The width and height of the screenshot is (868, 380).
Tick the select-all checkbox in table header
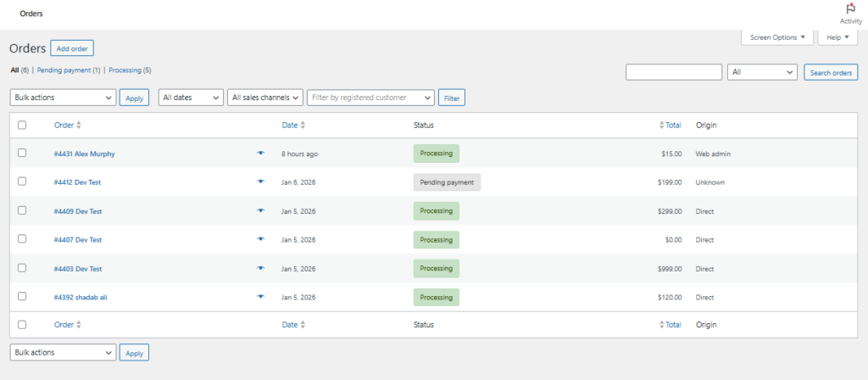point(22,125)
